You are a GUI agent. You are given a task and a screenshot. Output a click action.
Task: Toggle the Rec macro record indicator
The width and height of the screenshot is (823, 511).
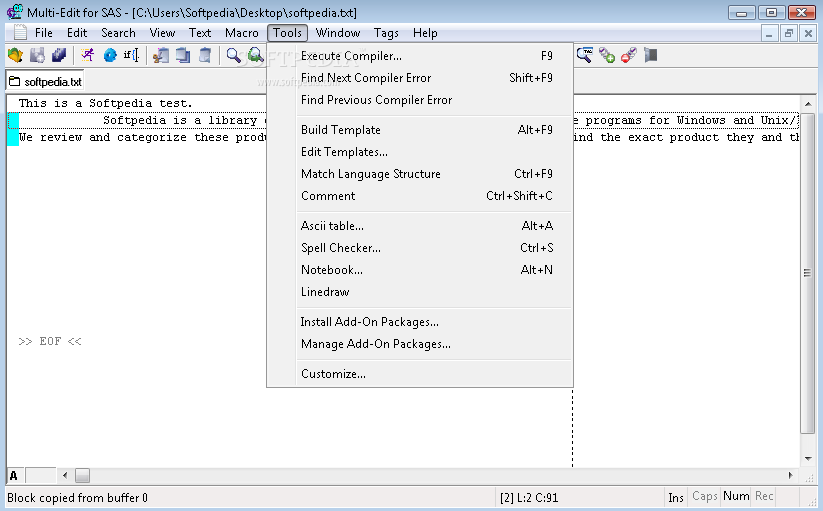pyautogui.click(x=764, y=496)
